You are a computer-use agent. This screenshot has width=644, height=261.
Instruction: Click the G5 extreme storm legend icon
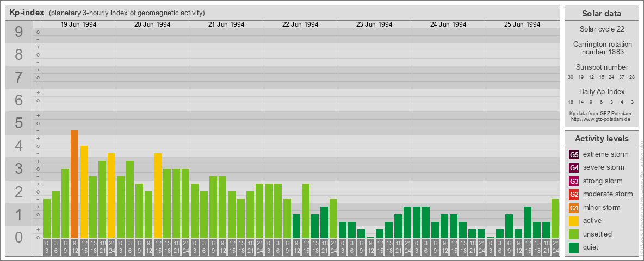point(574,155)
